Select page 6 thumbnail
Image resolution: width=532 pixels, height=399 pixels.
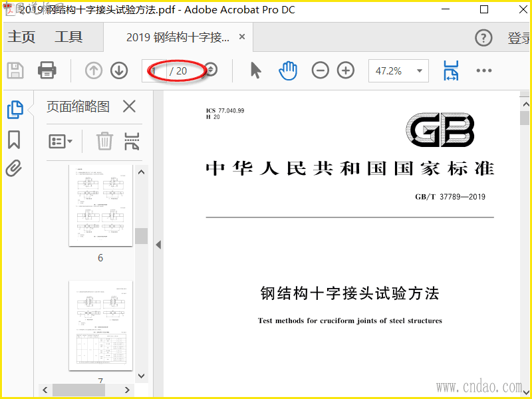(100, 205)
